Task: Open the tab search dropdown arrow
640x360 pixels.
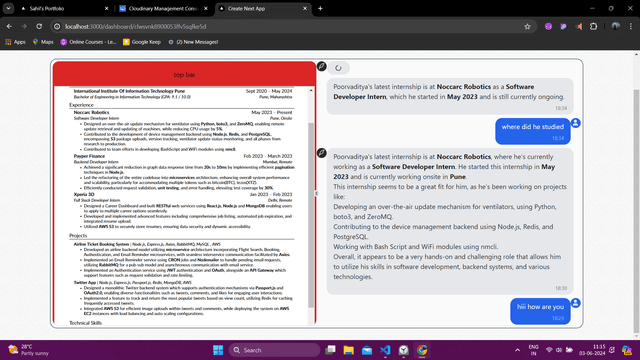Action: point(8,8)
